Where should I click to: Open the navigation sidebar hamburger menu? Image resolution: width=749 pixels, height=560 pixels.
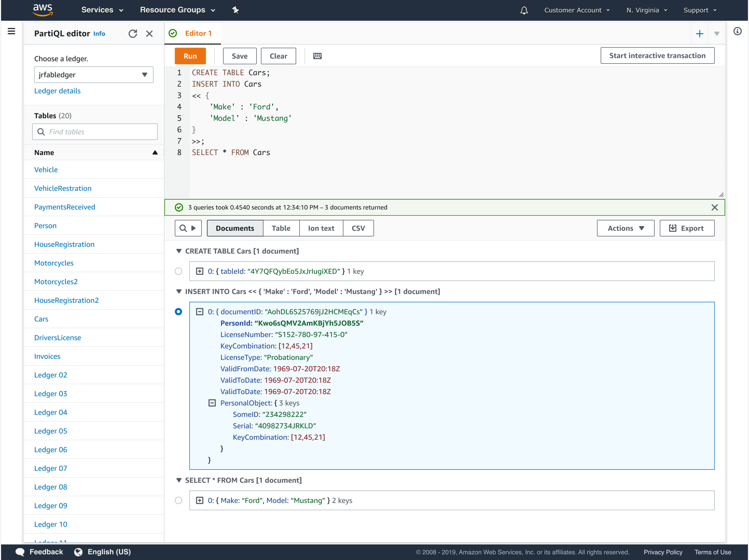11,31
